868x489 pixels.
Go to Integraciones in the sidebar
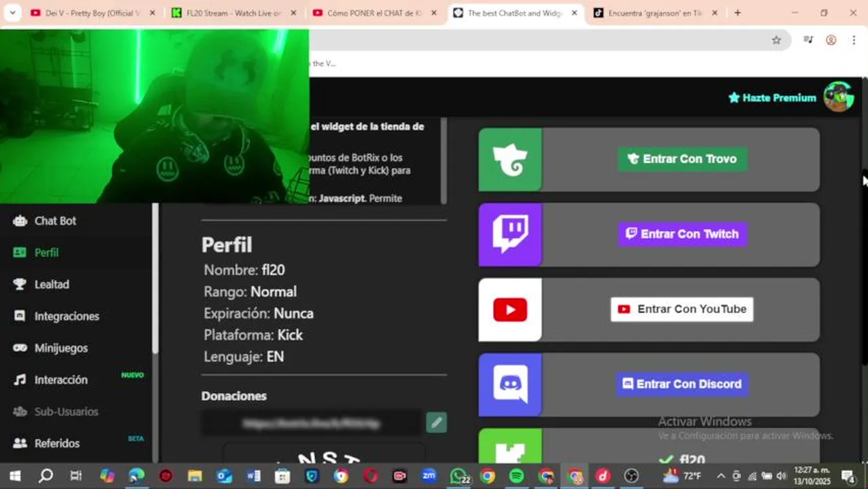(67, 316)
